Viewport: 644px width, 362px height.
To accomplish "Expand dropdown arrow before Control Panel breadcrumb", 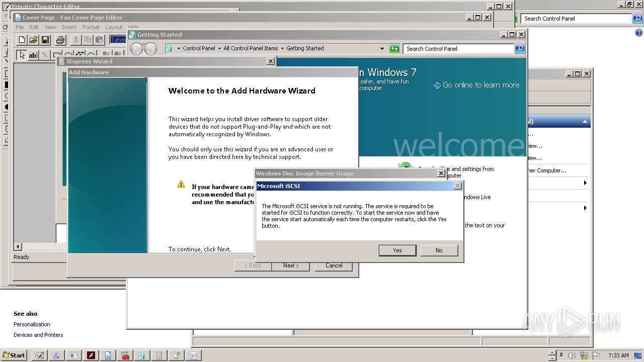I will pos(179,49).
